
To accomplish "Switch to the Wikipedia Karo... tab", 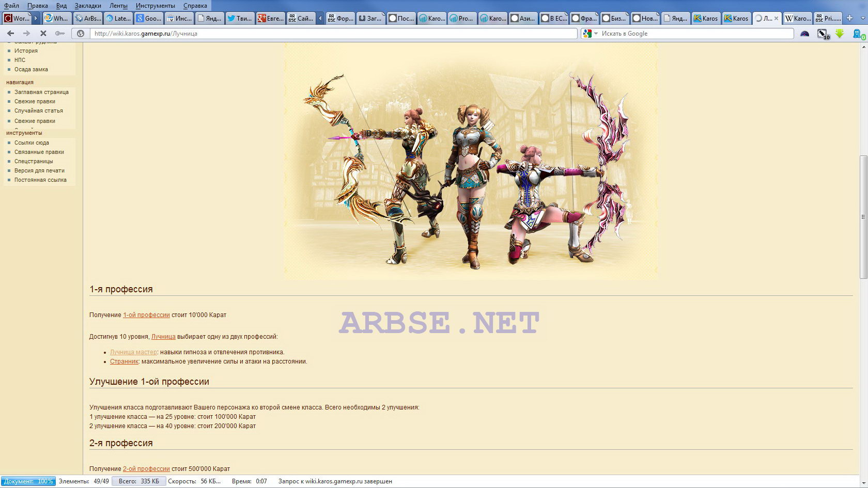I will click(797, 18).
